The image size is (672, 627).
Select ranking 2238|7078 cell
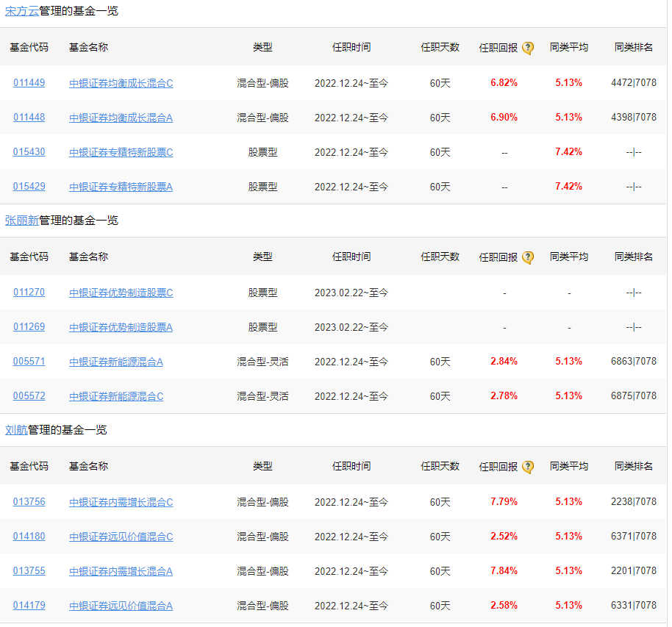click(634, 502)
